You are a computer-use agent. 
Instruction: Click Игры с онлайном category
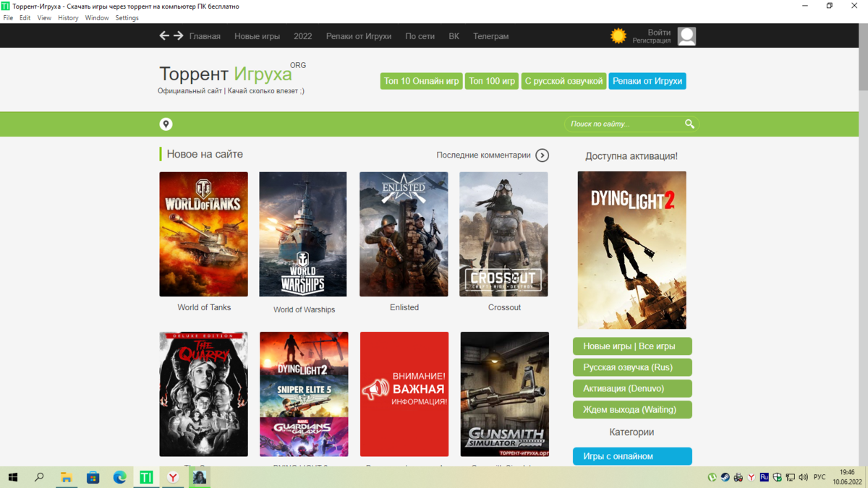[632, 456]
